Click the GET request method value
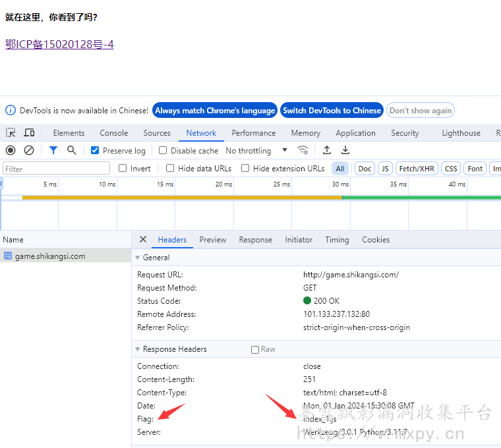Screen dimensions: 501x448 click(310, 287)
